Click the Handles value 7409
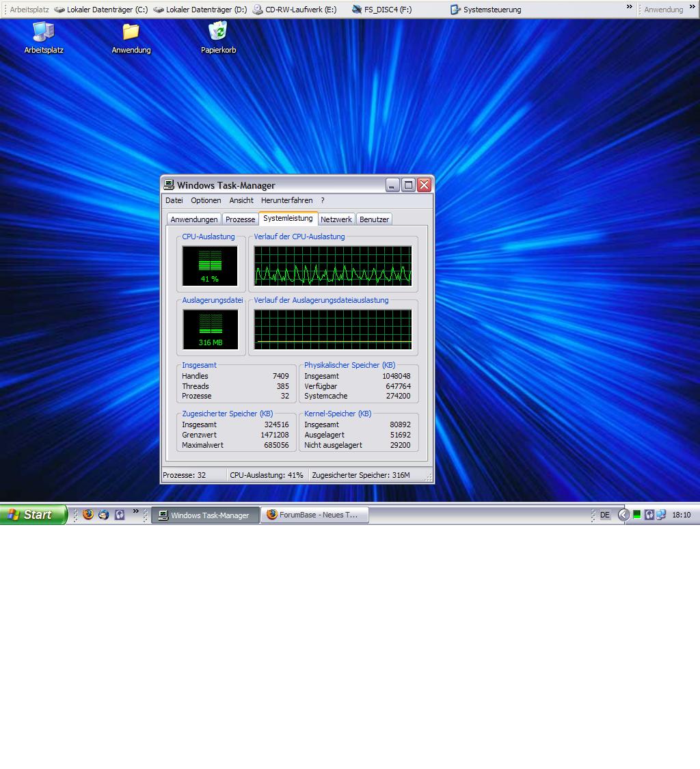The width and height of the screenshot is (700, 769). pos(280,376)
